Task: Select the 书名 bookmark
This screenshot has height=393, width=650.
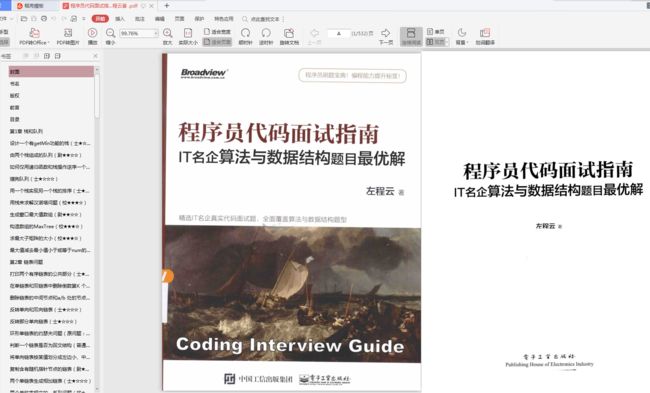Action: 15,84
